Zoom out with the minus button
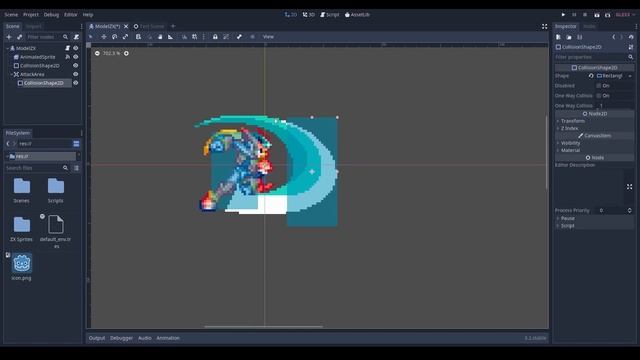The height and width of the screenshot is (360, 640). click(97, 53)
